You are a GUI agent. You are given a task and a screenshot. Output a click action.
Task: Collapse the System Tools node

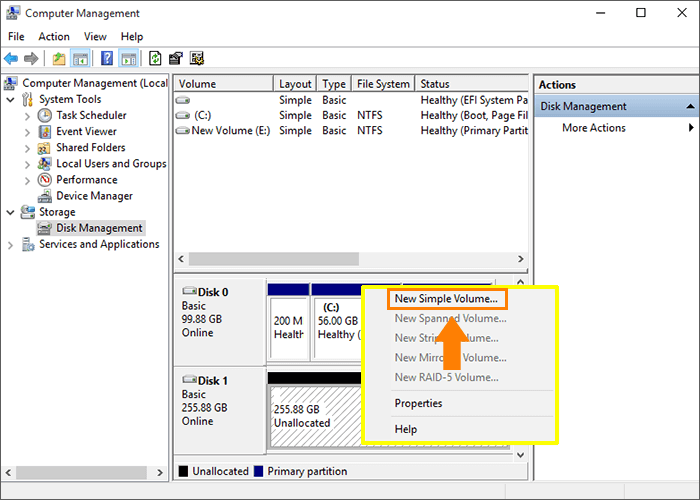point(11,100)
